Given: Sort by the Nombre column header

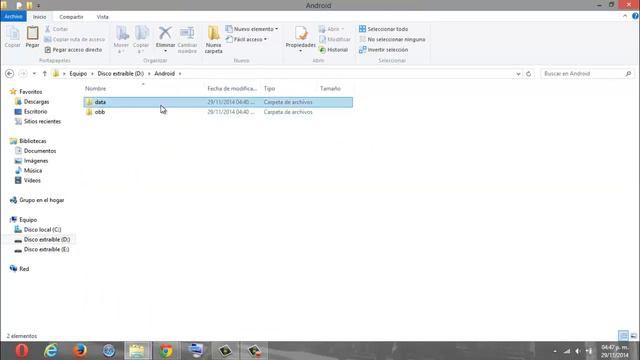Looking at the screenshot, I should click(96, 89).
